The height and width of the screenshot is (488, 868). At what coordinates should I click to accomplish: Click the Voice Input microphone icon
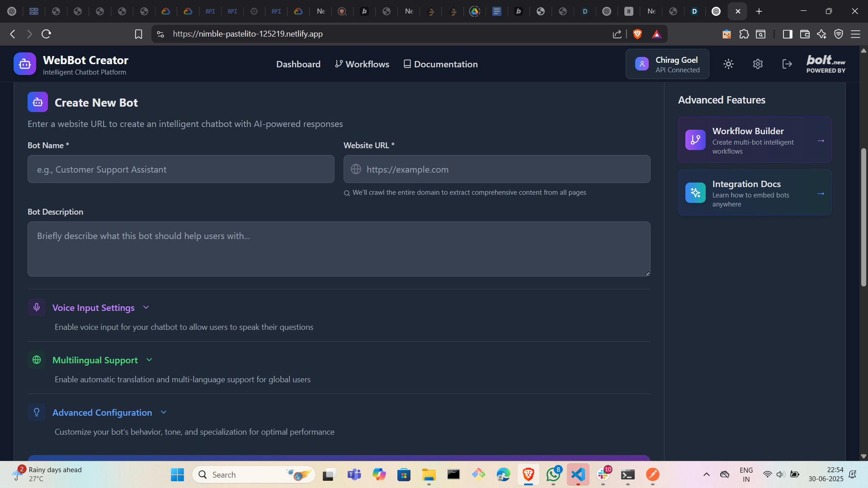[x=37, y=307]
